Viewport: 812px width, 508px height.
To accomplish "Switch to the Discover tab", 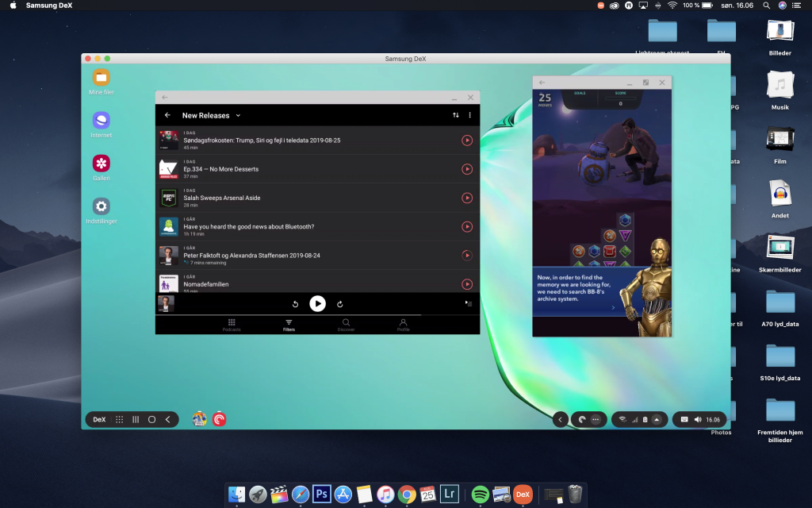I will coord(346,325).
